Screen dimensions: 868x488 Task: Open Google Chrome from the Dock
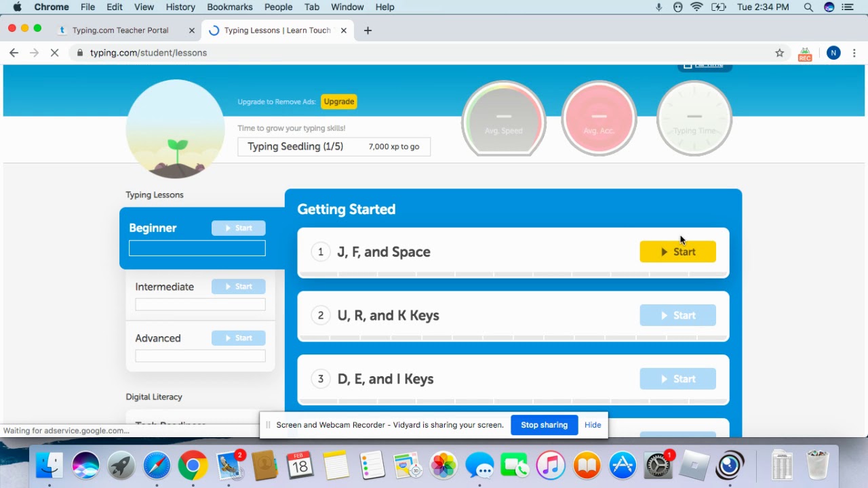click(193, 466)
